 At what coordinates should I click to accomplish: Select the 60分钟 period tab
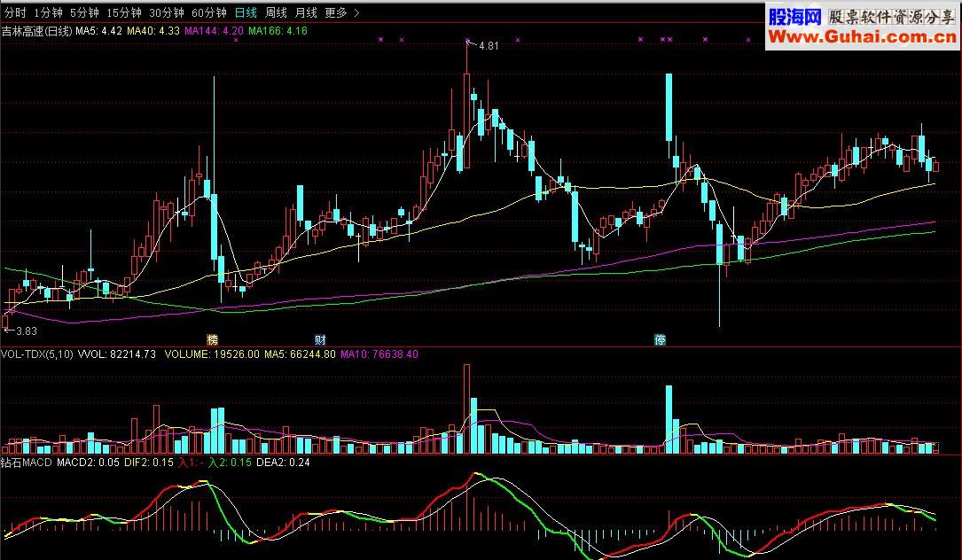point(209,12)
